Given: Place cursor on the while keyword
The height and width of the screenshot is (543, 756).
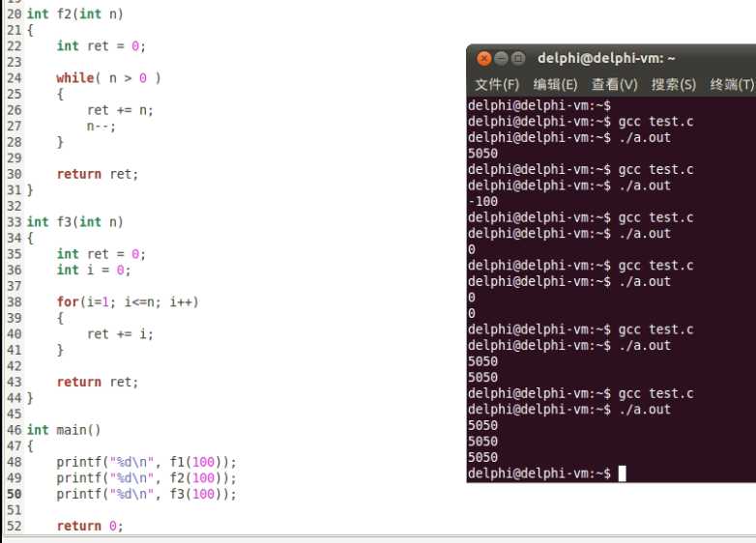Looking at the screenshot, I should [x=73, y=78].
